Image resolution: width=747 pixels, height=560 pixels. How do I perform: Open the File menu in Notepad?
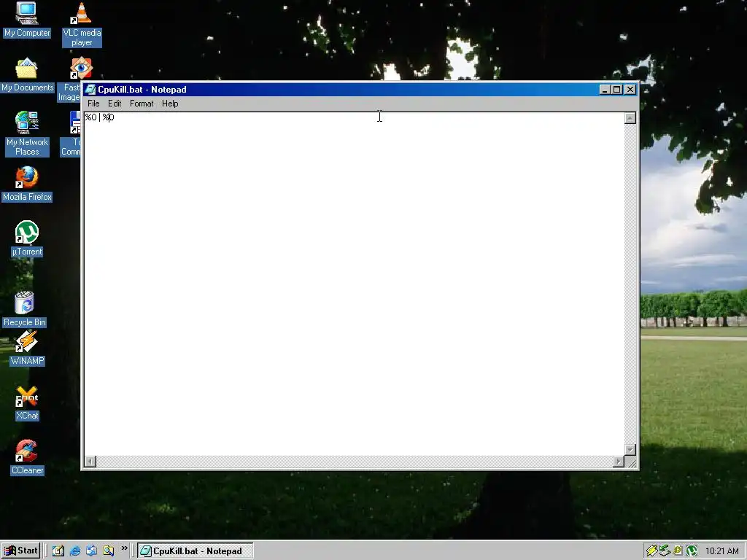[x=93, y=104]
